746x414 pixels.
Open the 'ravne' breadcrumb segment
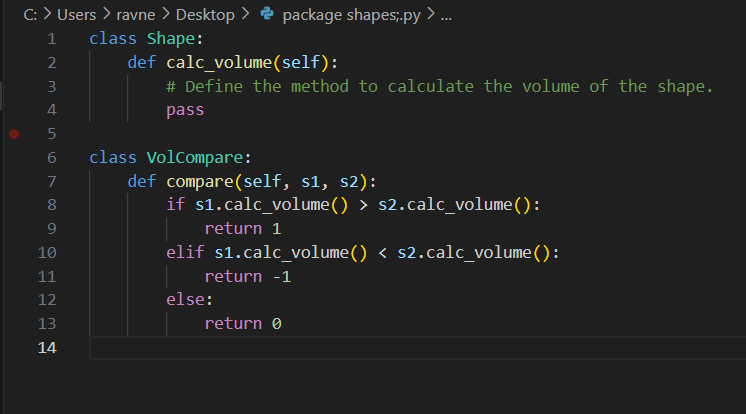tap(136, 15)
